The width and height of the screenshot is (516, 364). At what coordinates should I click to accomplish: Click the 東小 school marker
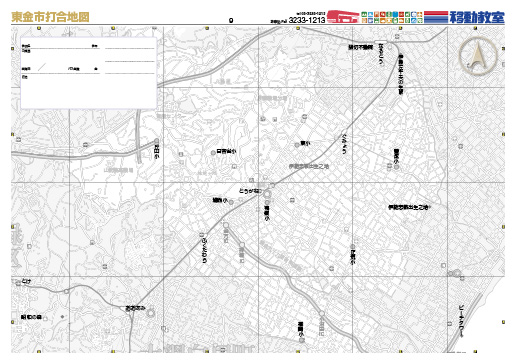[x=297, y=145]
